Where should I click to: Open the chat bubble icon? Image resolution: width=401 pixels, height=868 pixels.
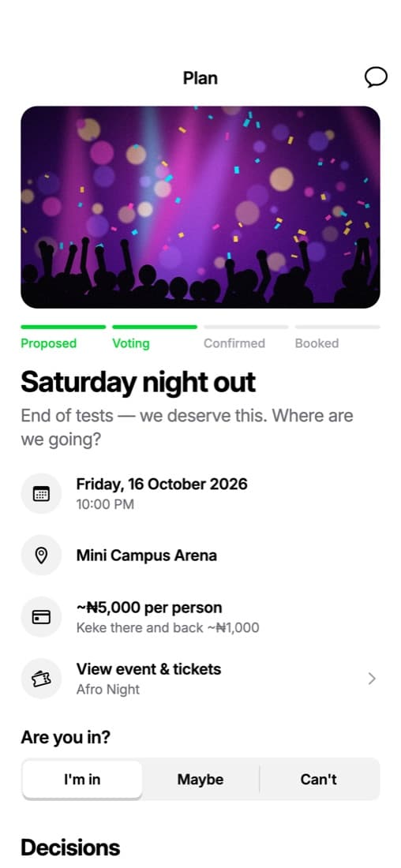(376, 77)
